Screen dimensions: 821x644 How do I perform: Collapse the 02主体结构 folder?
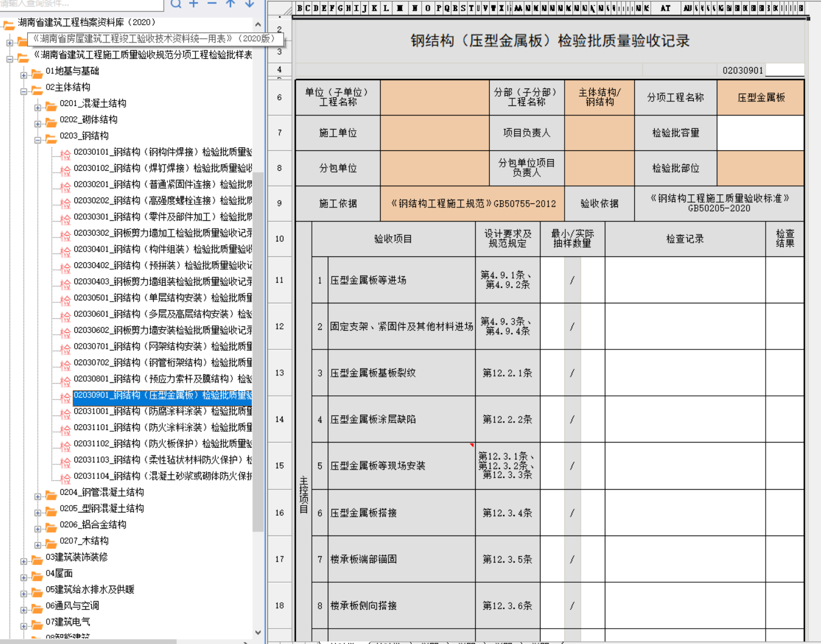[24, 91]
